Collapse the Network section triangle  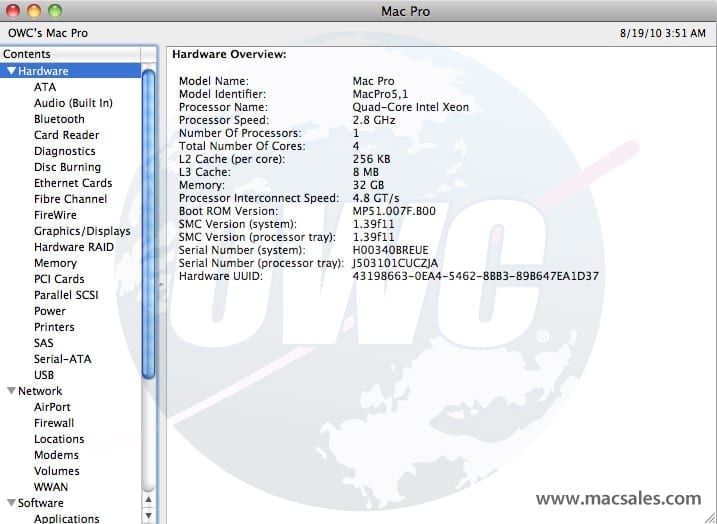tap(11, 391)
